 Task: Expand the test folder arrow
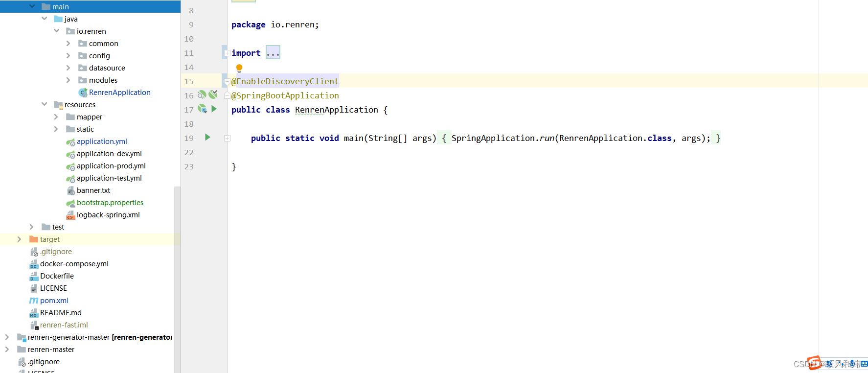(x=32, y=227)
